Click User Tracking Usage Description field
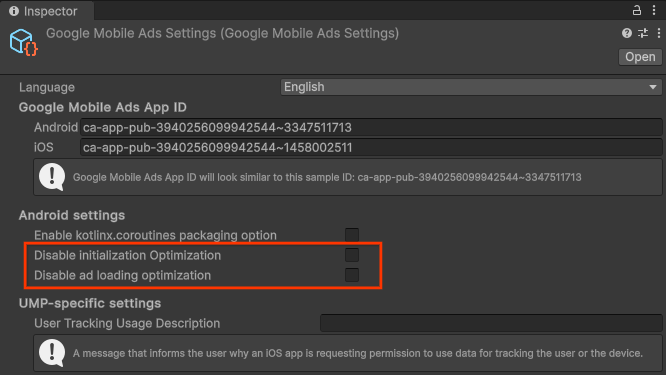Screen dimensions: 666x375 click(491, 323)
